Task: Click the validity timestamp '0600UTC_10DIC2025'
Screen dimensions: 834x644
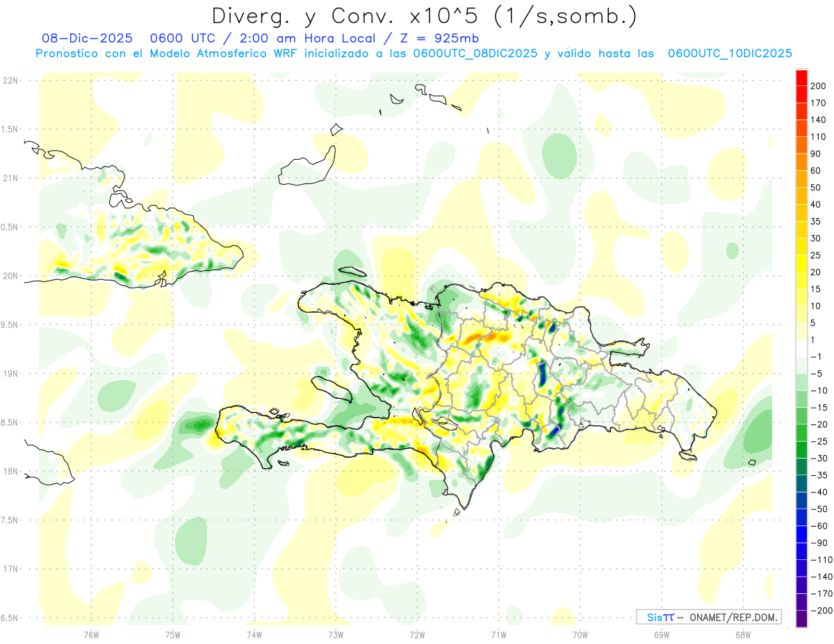Action: pyautogui.click(x=730, y=53)
